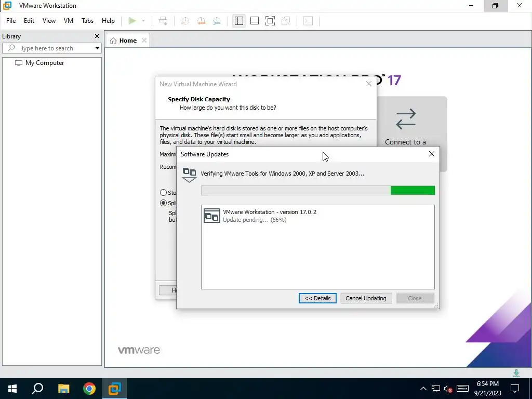Image resolution: width=532 pixels, height=399 pixels.
Task: Open the View menu
Action: [x=49, y=21]
